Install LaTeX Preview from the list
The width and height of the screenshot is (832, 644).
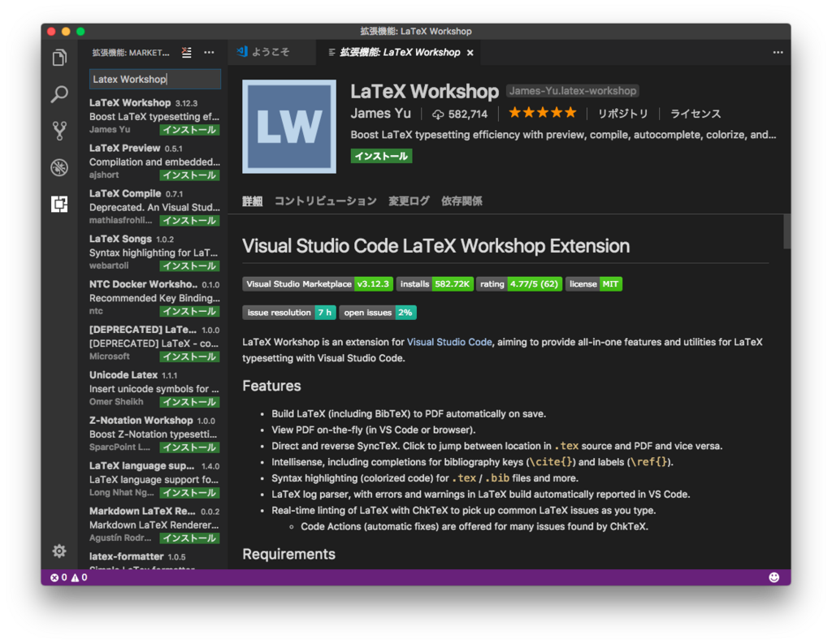[189, 175]
